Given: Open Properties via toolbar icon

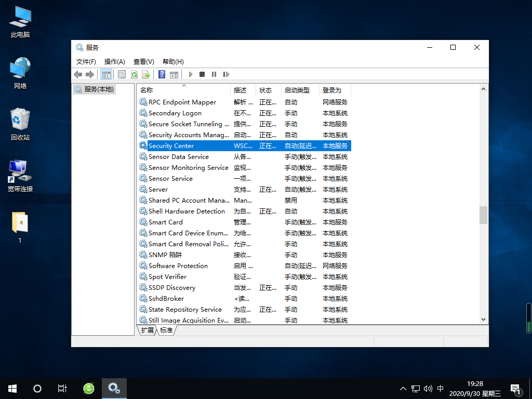Looking at the screenshot, I should point(122,74).
